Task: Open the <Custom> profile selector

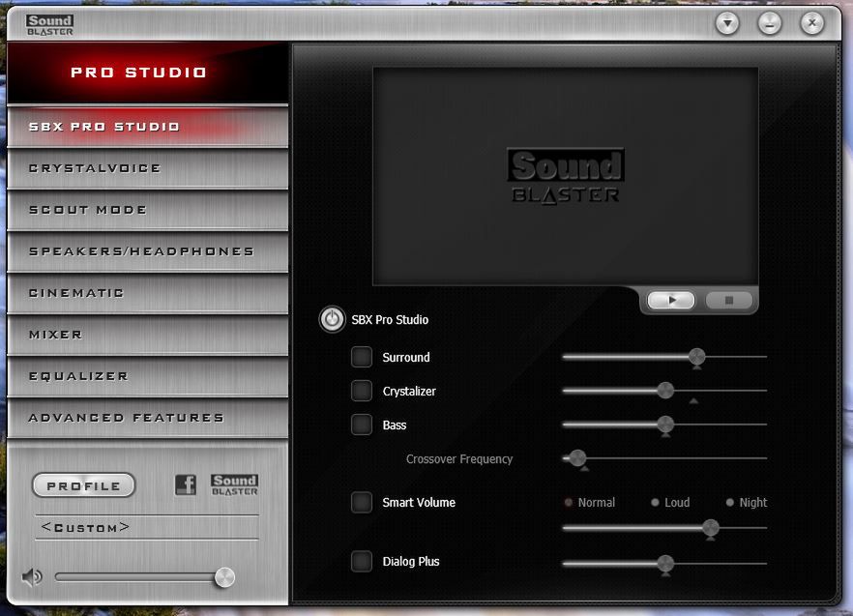Action: [x=147, y=527]
